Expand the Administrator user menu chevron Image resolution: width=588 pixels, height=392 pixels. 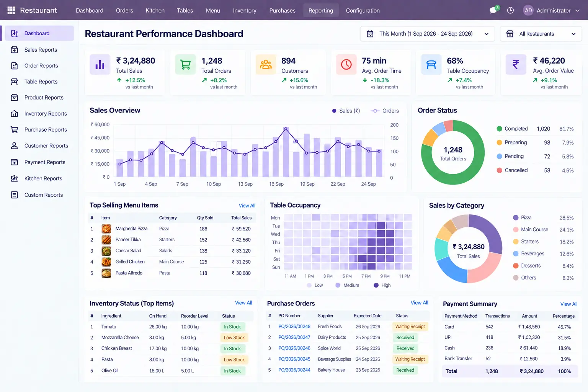click(578, 10)
